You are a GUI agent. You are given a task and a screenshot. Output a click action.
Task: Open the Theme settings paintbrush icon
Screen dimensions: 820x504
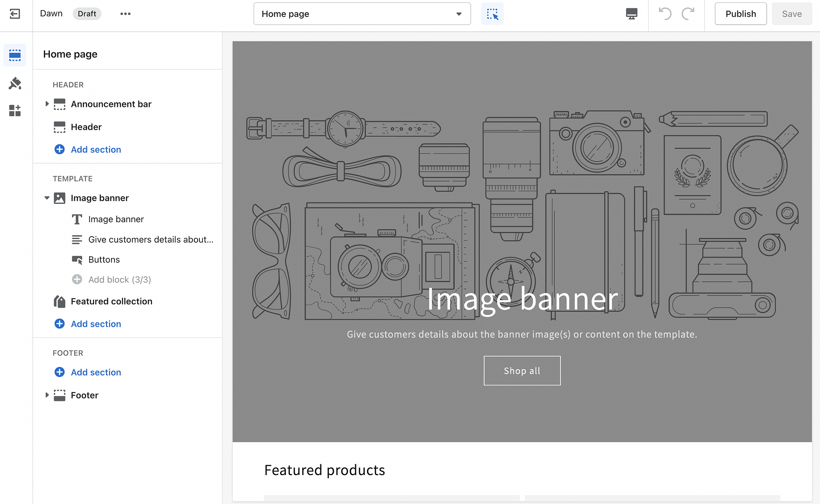(15, 84)
